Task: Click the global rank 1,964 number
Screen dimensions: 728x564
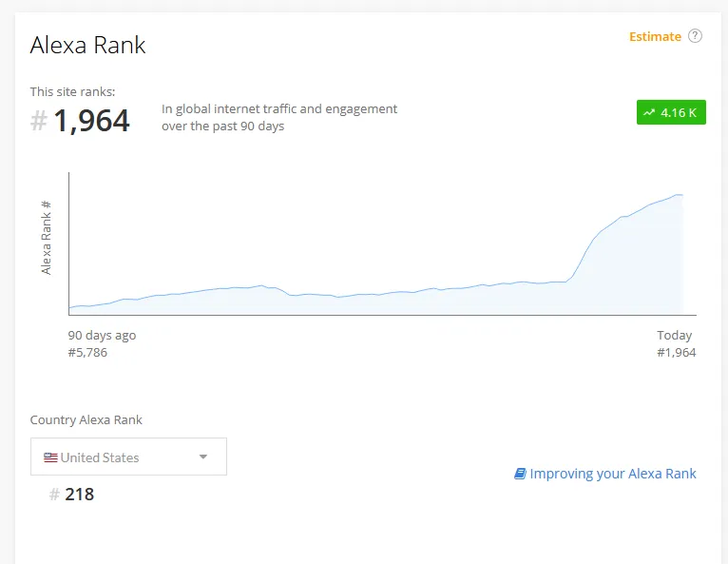Action: click(91, 121)
